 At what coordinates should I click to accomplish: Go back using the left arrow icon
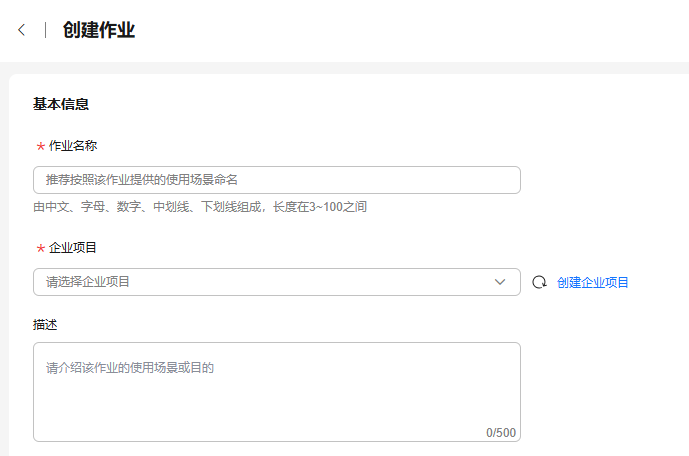[x=21, y=30]
